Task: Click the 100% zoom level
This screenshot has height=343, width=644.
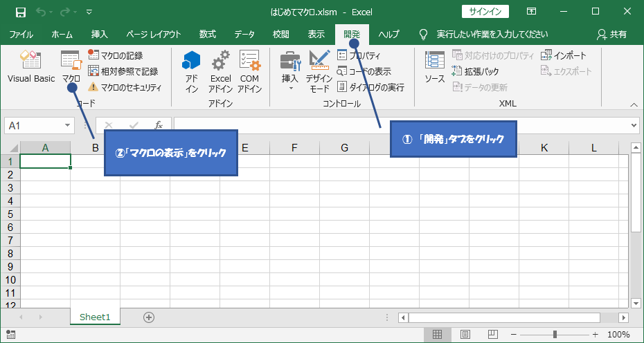Action: pos(618,335)
